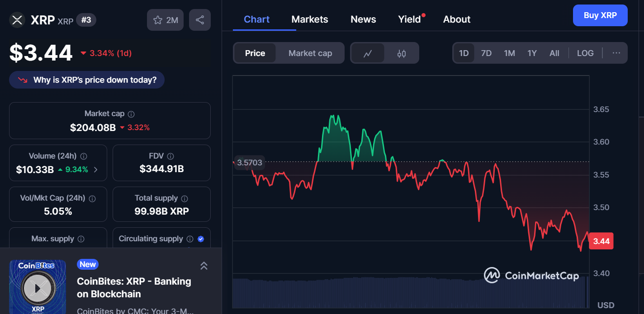Switch to candlestick chart icon
The image size is (644, 314).
tap(402, 53)
